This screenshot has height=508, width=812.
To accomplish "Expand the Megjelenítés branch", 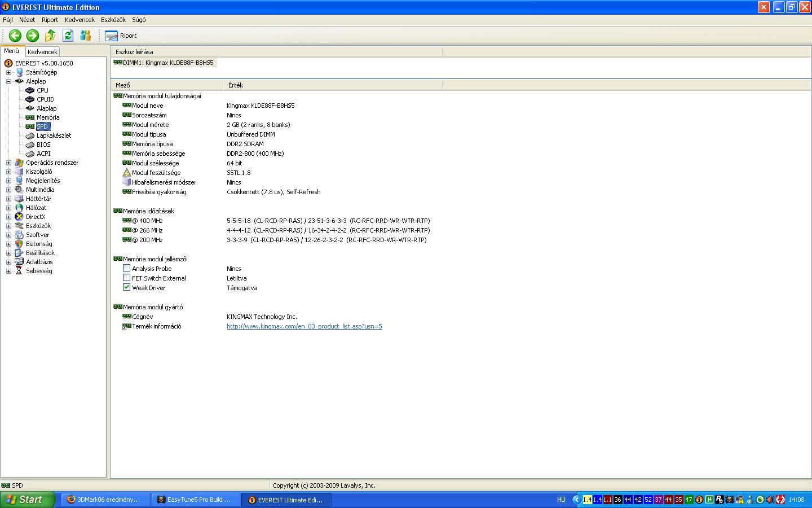I will pyautogui.click(x=8, y=181).
